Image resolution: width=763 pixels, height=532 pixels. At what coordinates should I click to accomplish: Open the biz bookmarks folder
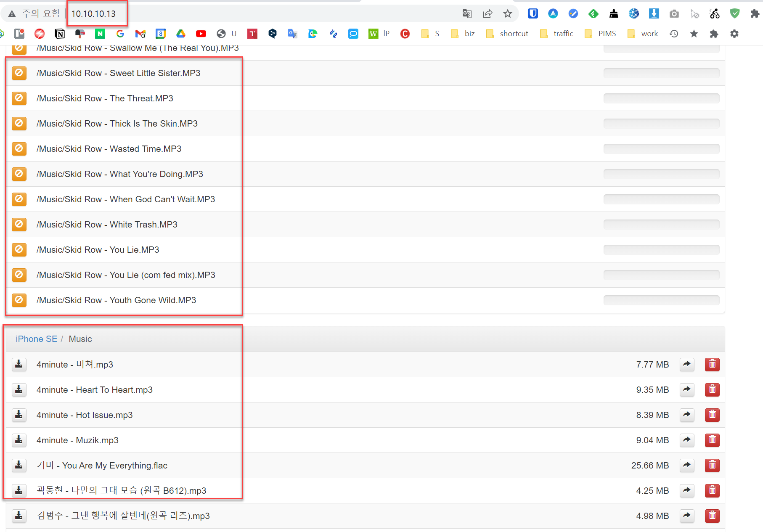462,34
